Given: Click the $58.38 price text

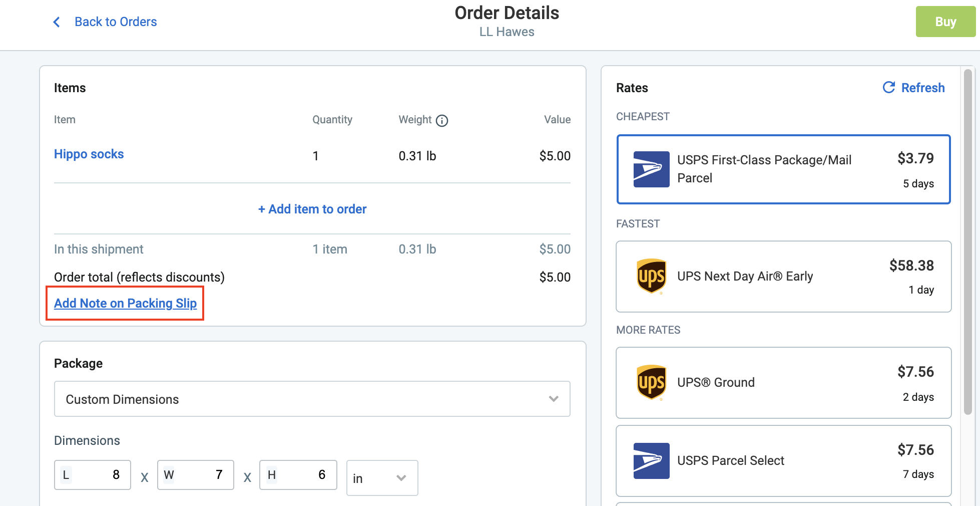Looking at the screenshot, I should (911, 266).
